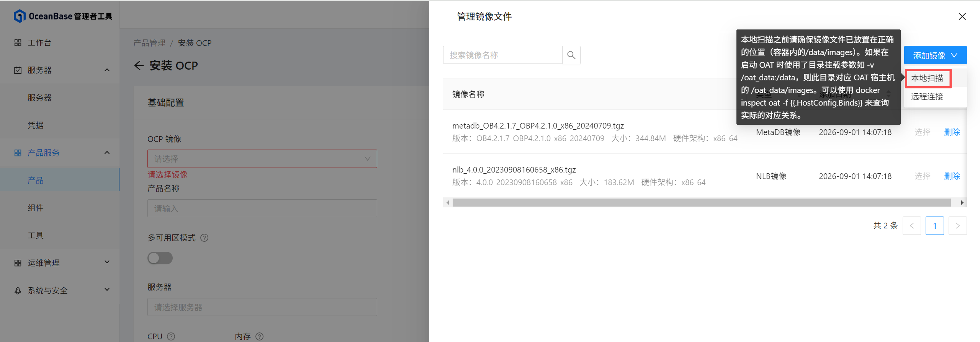Click the 产品名称 input field

tap(262, 208)
